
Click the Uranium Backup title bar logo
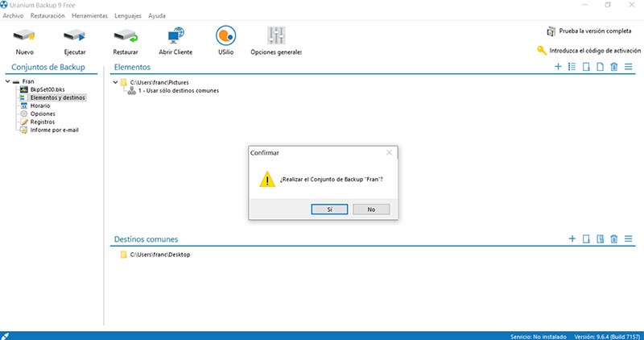point(4,5)
